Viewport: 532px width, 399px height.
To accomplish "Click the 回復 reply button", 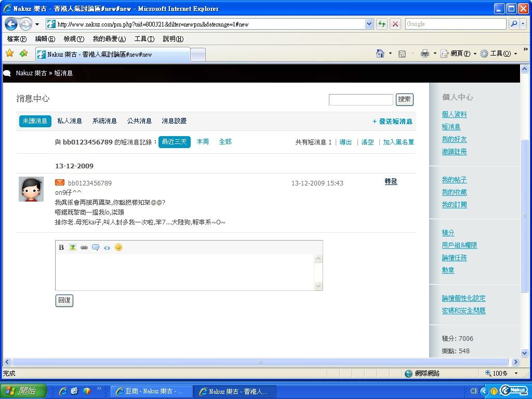I will click(x=64, y=300).
